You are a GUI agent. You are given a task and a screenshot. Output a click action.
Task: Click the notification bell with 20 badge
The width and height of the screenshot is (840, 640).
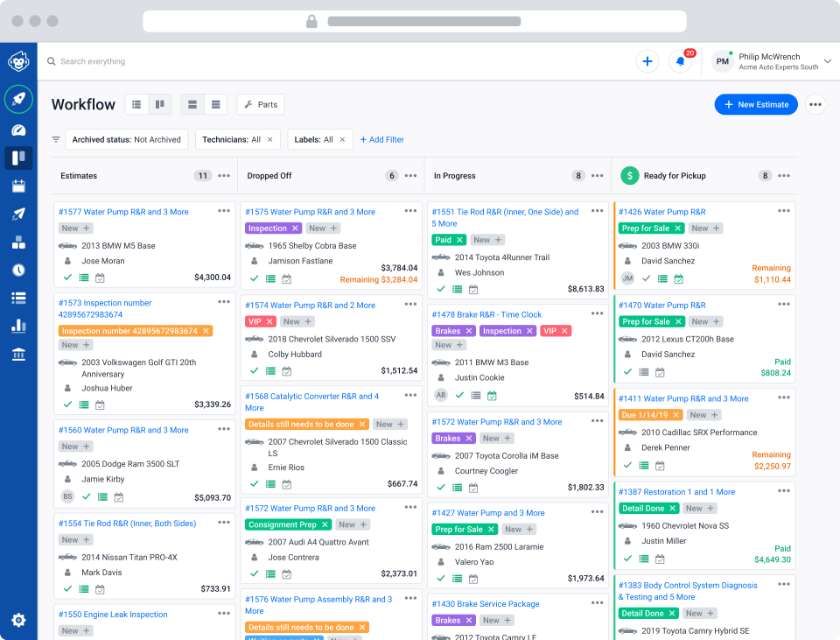681,61
